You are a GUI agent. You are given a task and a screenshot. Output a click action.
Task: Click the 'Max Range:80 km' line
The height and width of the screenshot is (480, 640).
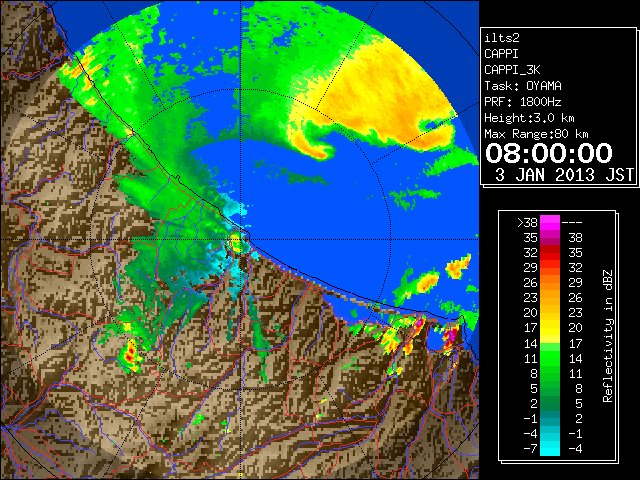[536, 134]
